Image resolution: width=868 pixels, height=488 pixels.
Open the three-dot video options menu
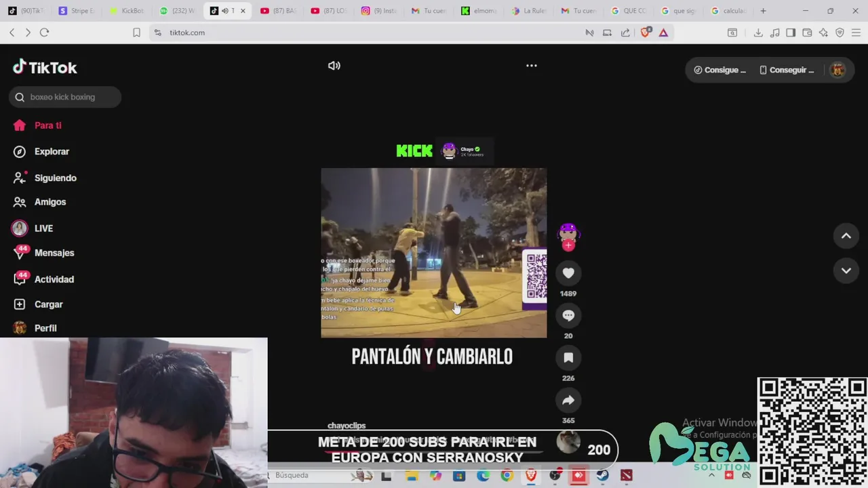(532, 66)
